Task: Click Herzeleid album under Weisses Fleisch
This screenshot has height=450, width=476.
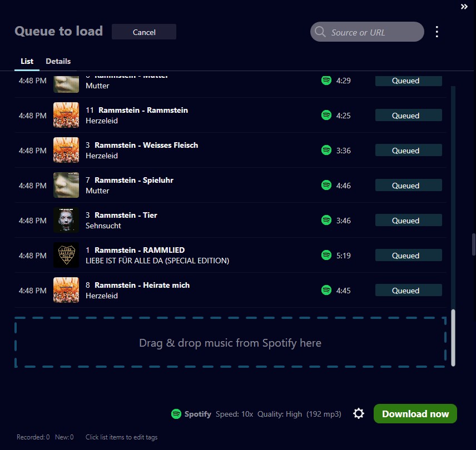Action: [102, 156]
